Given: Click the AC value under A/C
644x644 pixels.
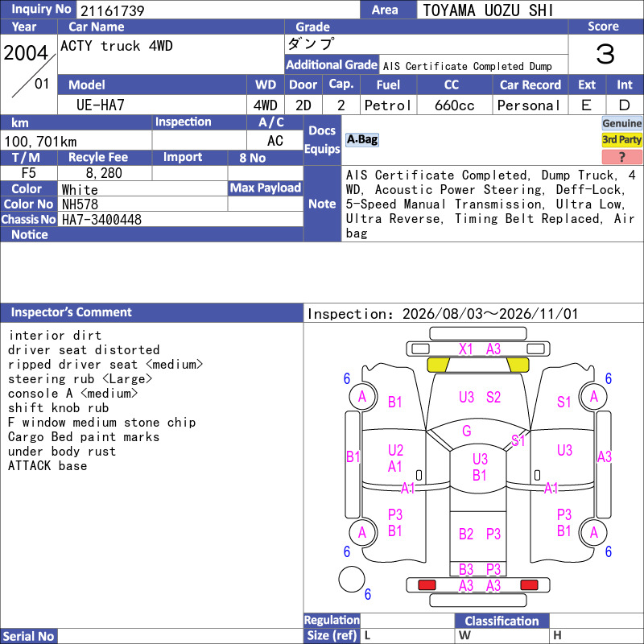Looking at the screenshot, I should tap(275, 141).
